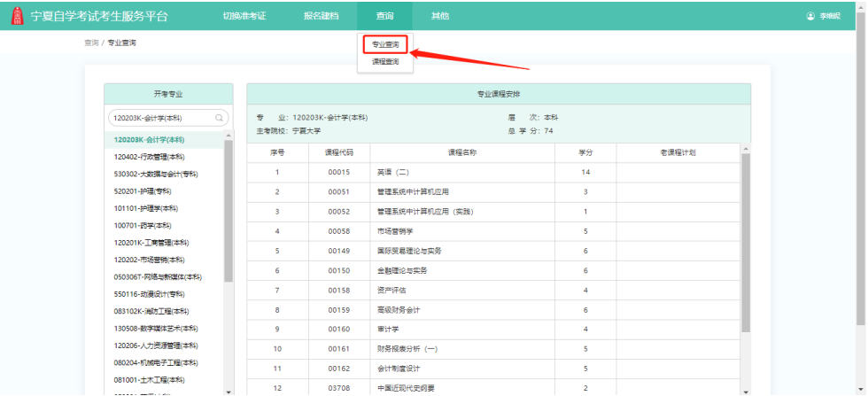Select major 520201-护理(专科)
868x396 pixels.
coord(143,191)
